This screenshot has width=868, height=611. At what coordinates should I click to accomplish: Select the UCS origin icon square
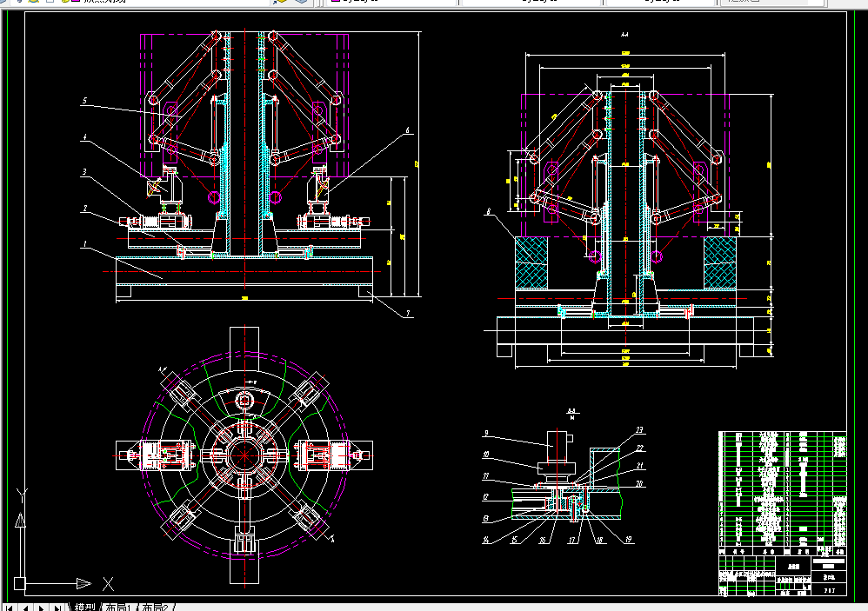(20, 583)
